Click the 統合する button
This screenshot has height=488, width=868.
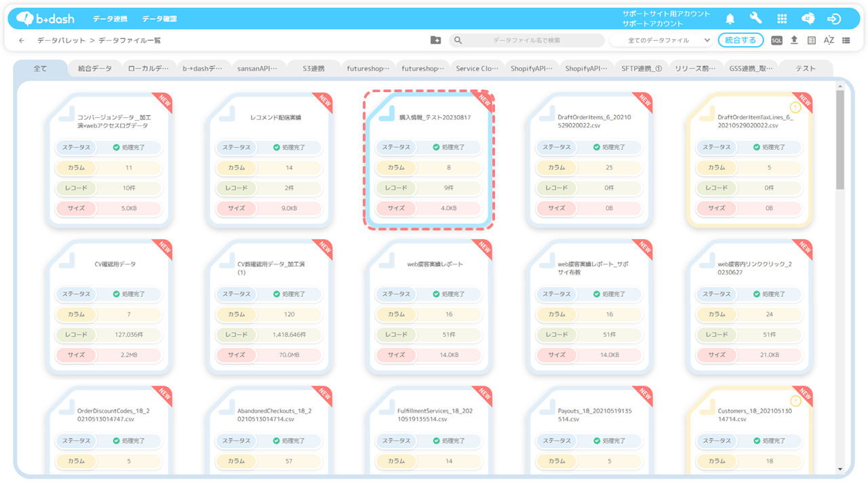point(741,41)
